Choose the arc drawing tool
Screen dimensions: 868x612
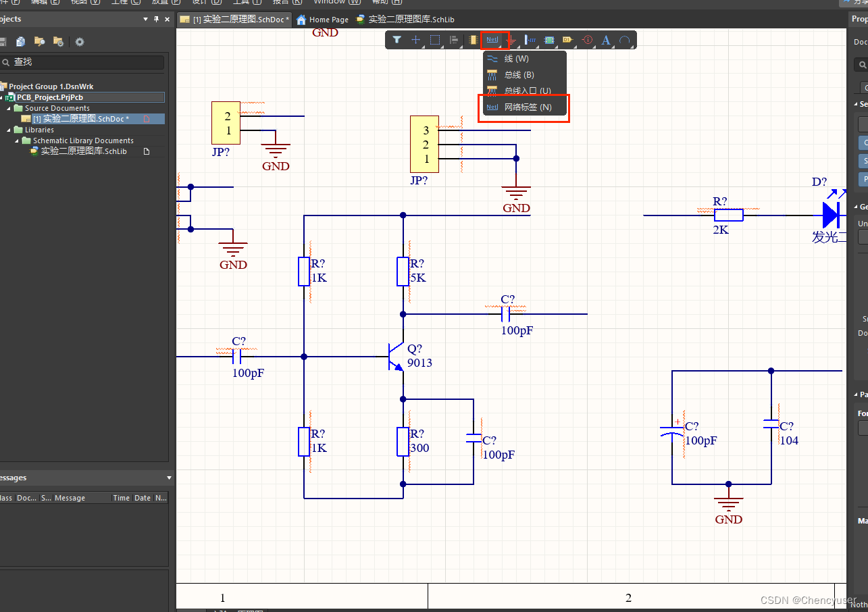[625, 40]
